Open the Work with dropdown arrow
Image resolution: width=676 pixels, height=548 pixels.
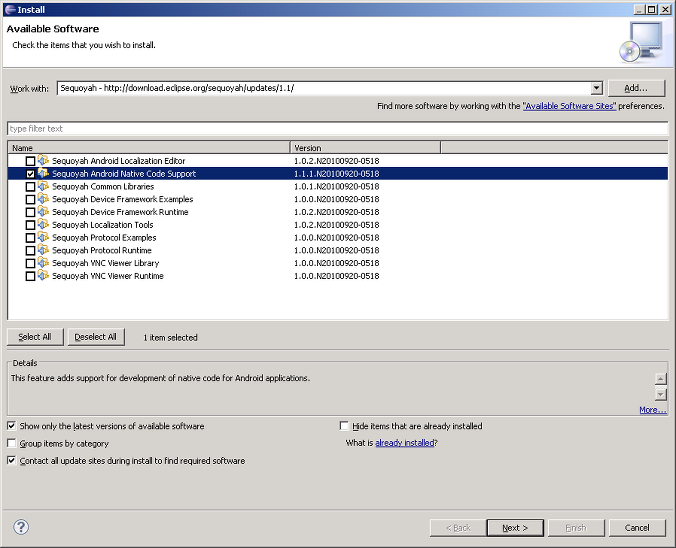point(596,88)
